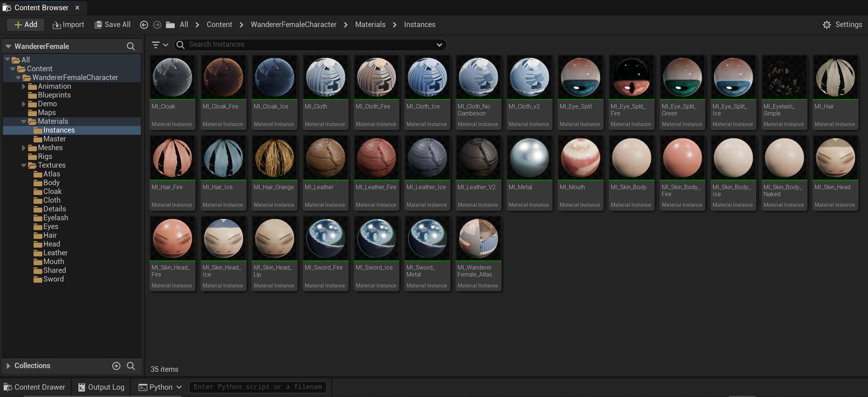Open the Python command type dropdown
The width and height of the screenshot is (868, 397).
click(x=160, y=387)
